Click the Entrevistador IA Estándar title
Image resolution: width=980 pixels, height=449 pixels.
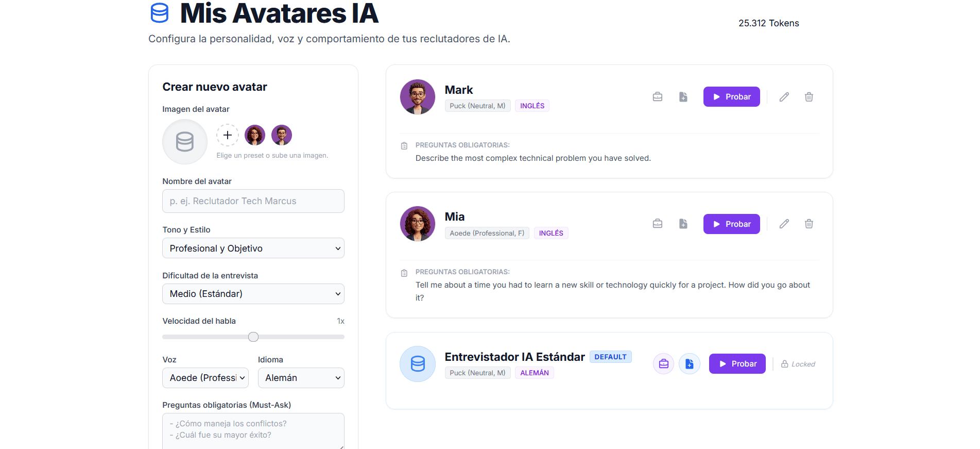(x=515, y=357)
